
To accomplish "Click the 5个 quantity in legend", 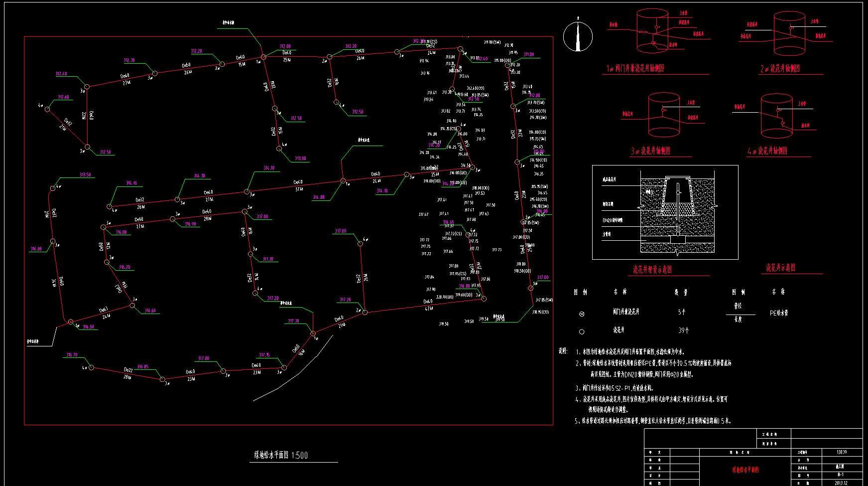I will pyautogui.click(x=681, y=312).
